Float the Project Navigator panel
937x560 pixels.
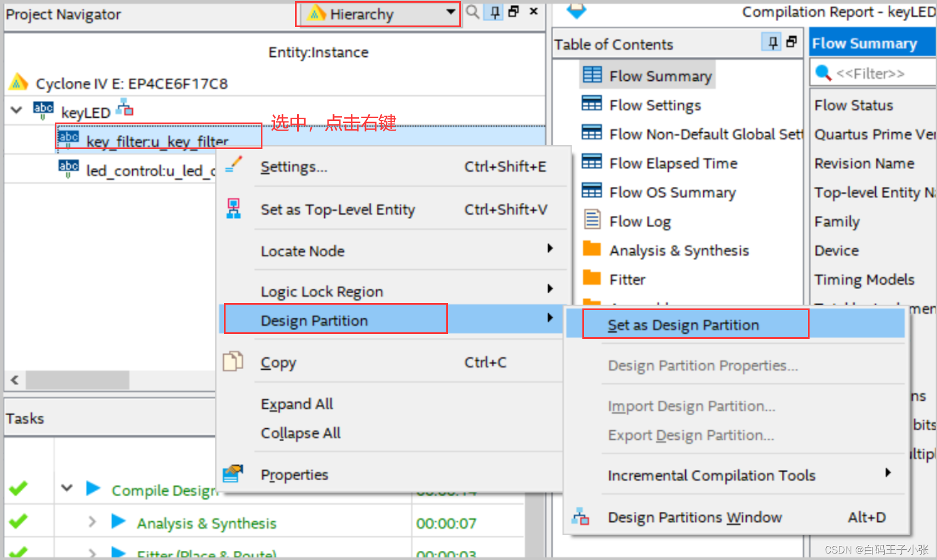pyautogui.click(x=514, y=11)
